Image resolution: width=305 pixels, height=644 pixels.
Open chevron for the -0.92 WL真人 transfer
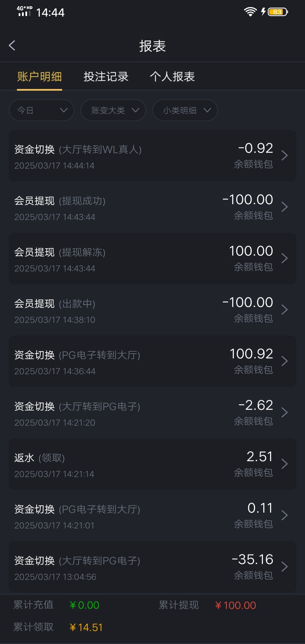[x=285, y=155]
